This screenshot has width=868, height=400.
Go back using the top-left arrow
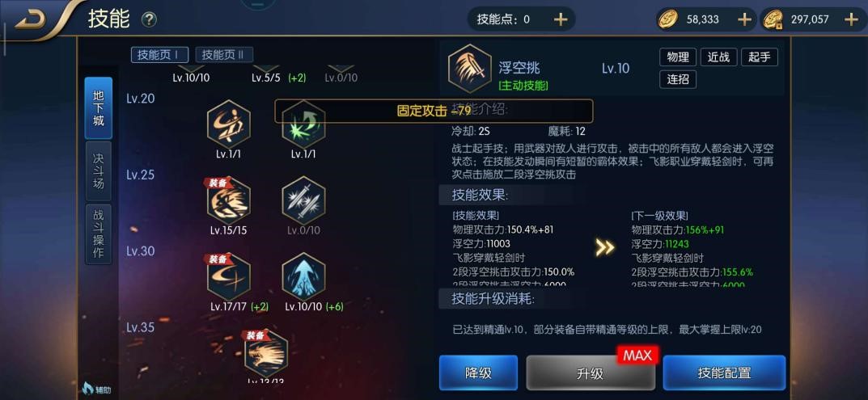(x=32, y=20)
